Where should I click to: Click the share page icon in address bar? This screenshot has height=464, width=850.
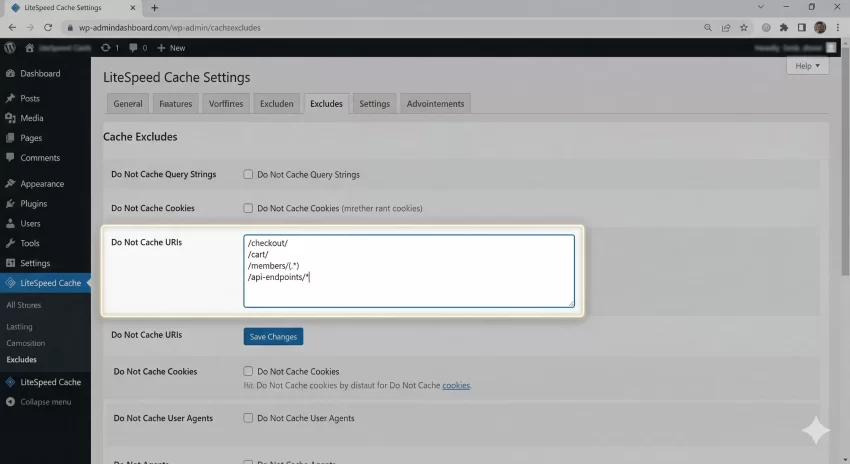tap(726, 28)
